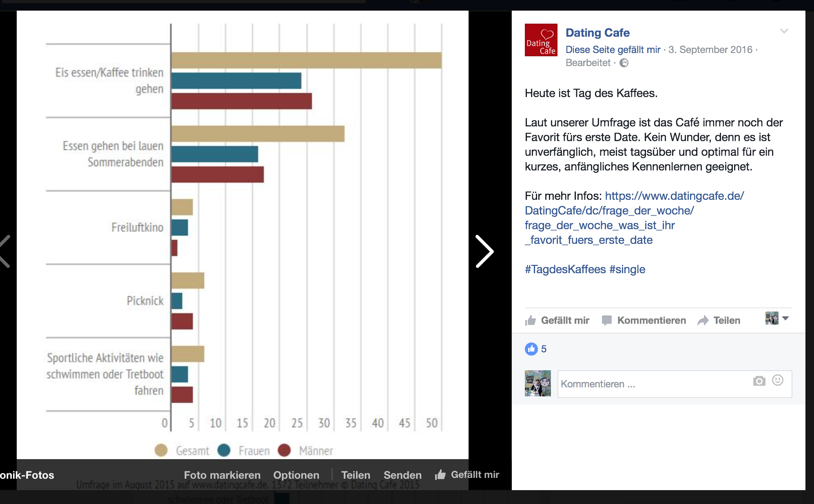Image resolution: width=814 pixels, height=504 pixels.
Task: Click the Gesamt legend color dot
Action: pos(161,450)
